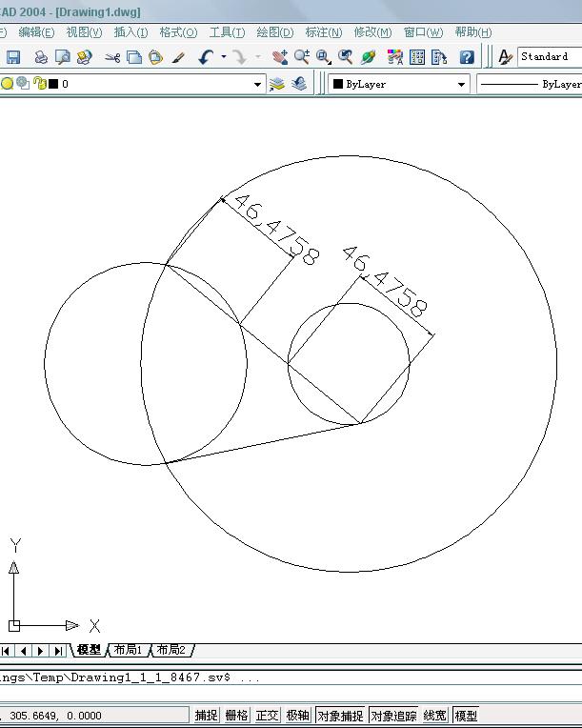
Task: Switch to the 模型 (model) tab
Action: point(89,650)
